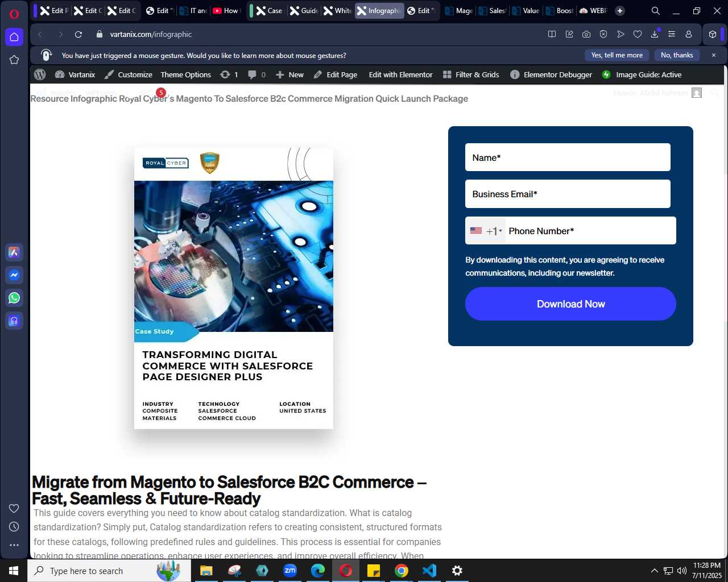728x582 pixels.
Task: Open a new tab with plus button
Action: click(620, 11)
